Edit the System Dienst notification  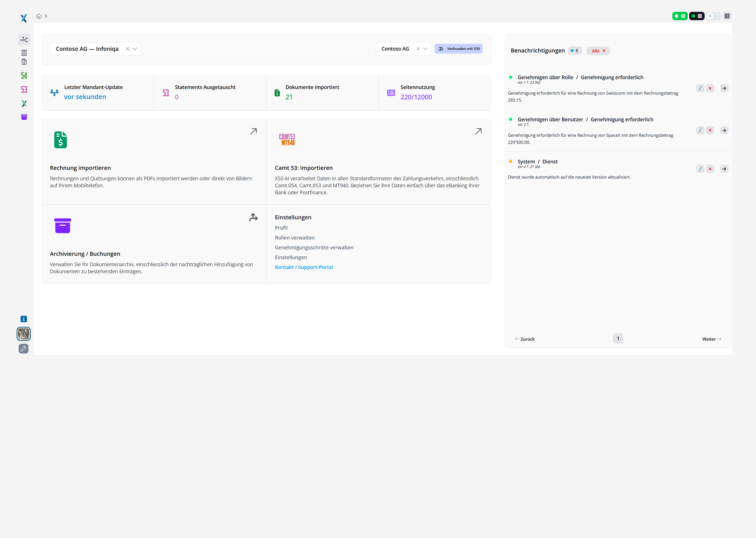point(700,169)
